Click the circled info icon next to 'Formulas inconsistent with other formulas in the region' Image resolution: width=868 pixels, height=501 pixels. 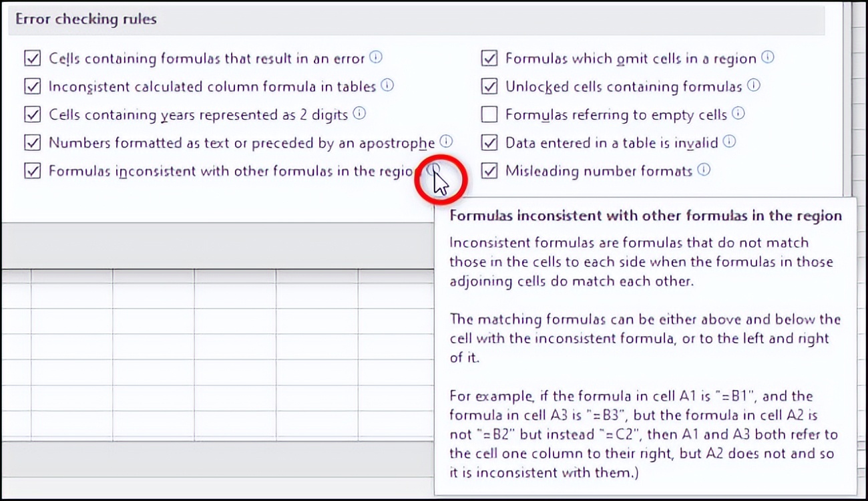pos(435,170)
